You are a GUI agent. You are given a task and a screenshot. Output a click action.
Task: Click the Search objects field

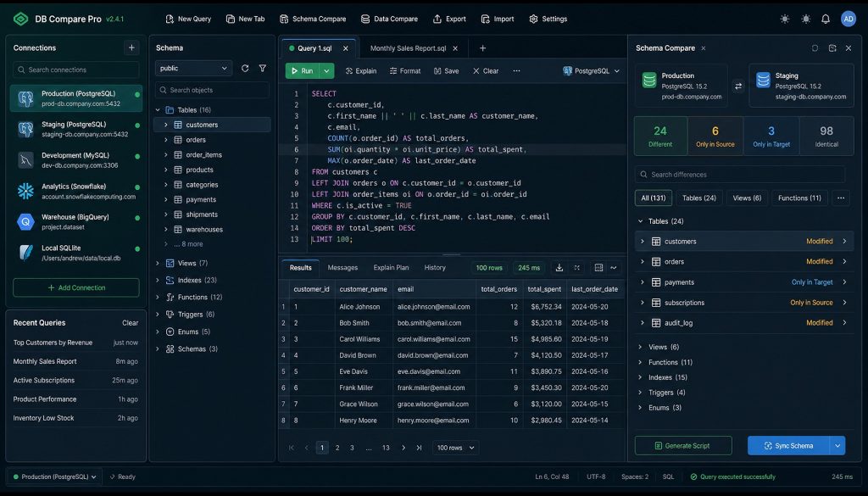pyautogui.click(x=212, y=90)
